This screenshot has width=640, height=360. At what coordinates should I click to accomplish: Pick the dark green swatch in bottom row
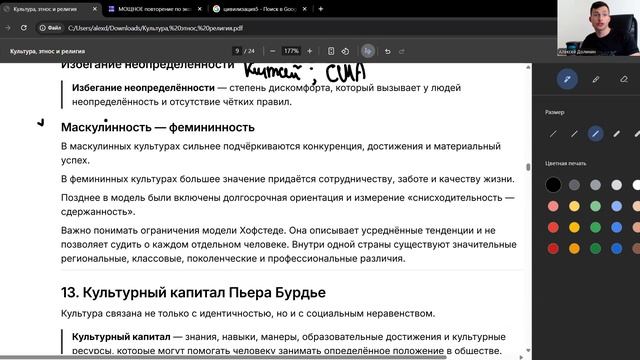point(596,248)
